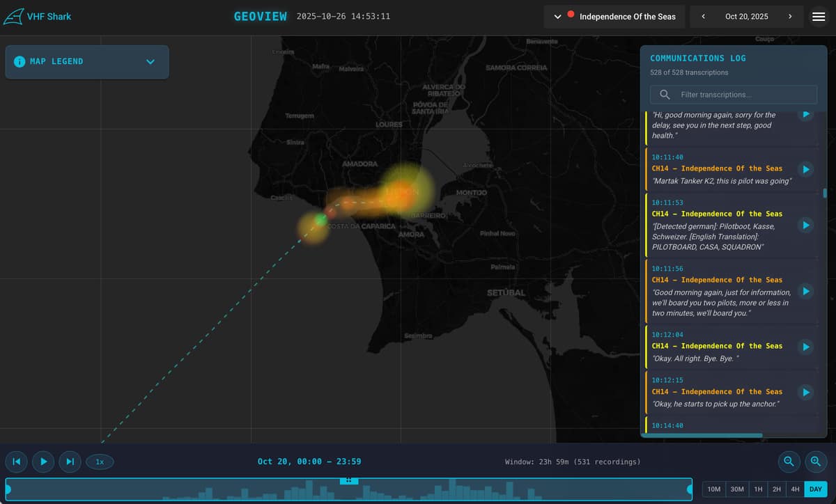Select the 1H window size
This screenshot has width=836, height=504.
(x=758, y=489)
